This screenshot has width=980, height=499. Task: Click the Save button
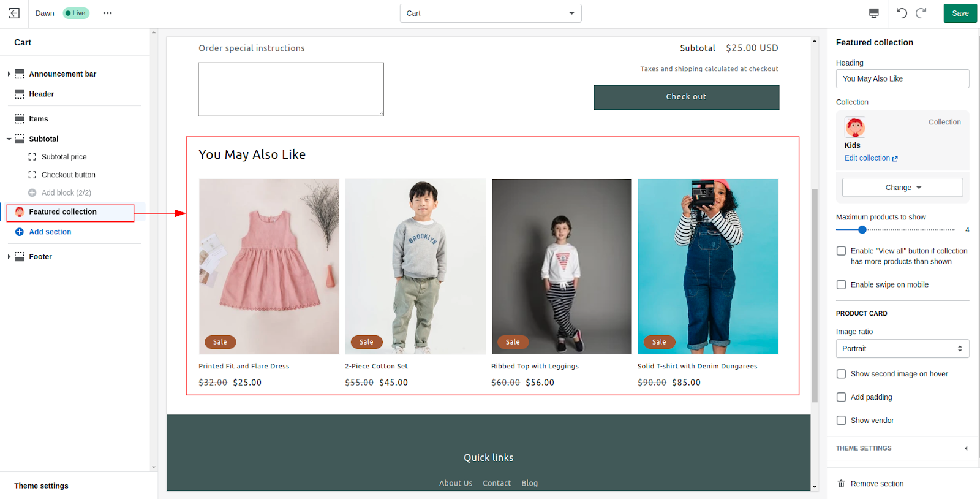960,13
